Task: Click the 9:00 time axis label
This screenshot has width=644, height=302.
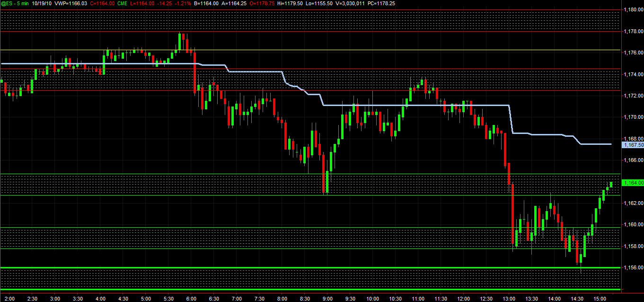Action: coord(327,299)
